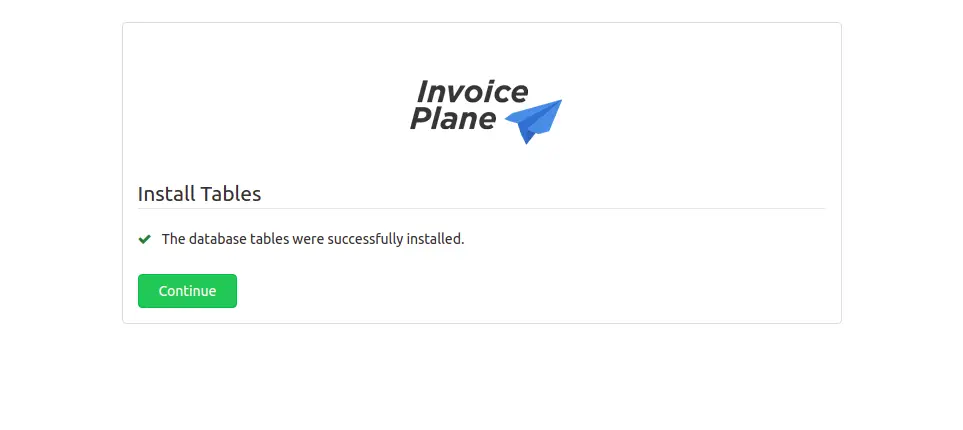The image size is (963, 430).
Task: Click the word Plane in the logo
Action: pyautogui.click(x=453, y=118)
